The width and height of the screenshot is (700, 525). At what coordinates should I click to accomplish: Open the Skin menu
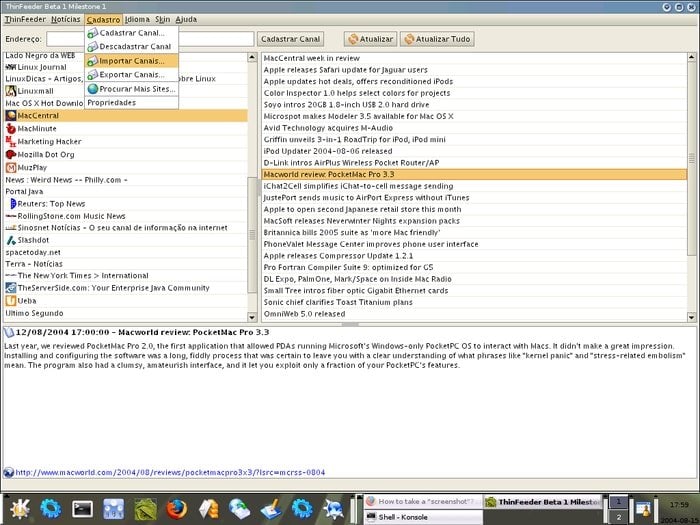[162, 19]
